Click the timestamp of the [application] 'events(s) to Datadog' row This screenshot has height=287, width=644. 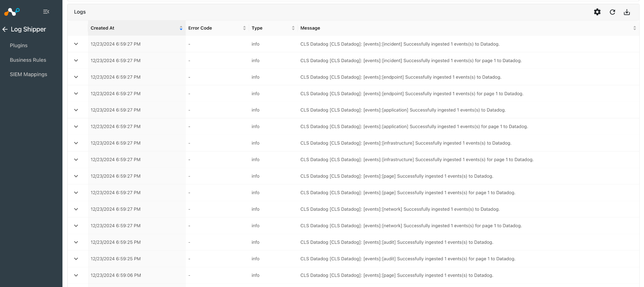click(116, 110)
